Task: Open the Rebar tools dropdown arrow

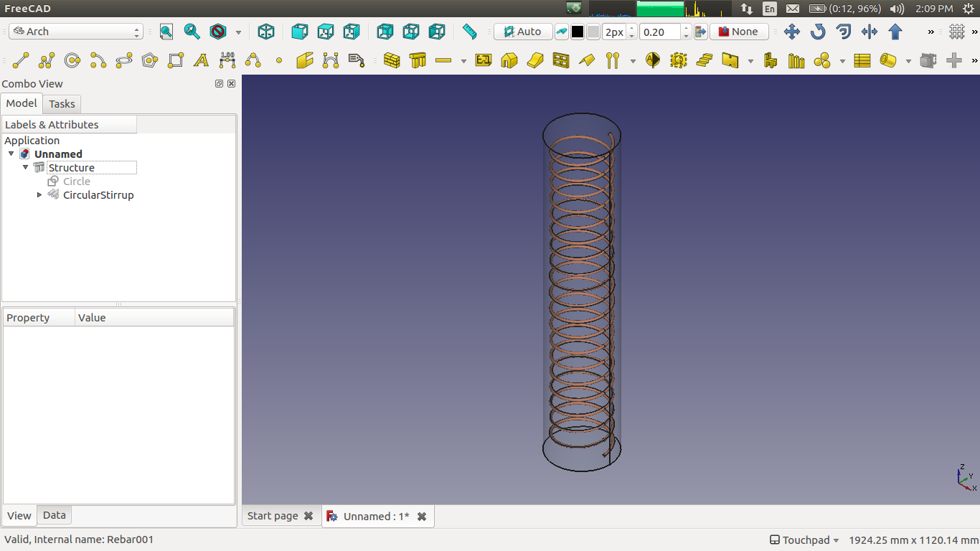Action: [463, 60]
